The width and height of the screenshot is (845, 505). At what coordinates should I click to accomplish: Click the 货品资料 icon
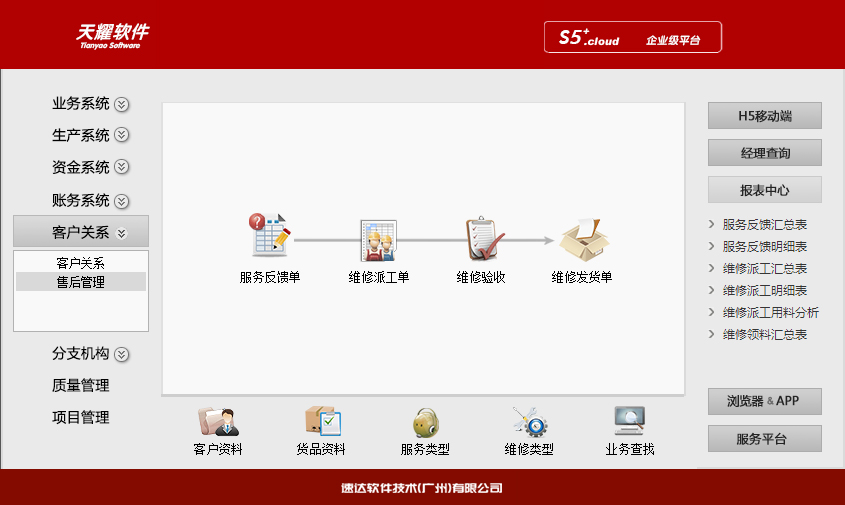321,424
